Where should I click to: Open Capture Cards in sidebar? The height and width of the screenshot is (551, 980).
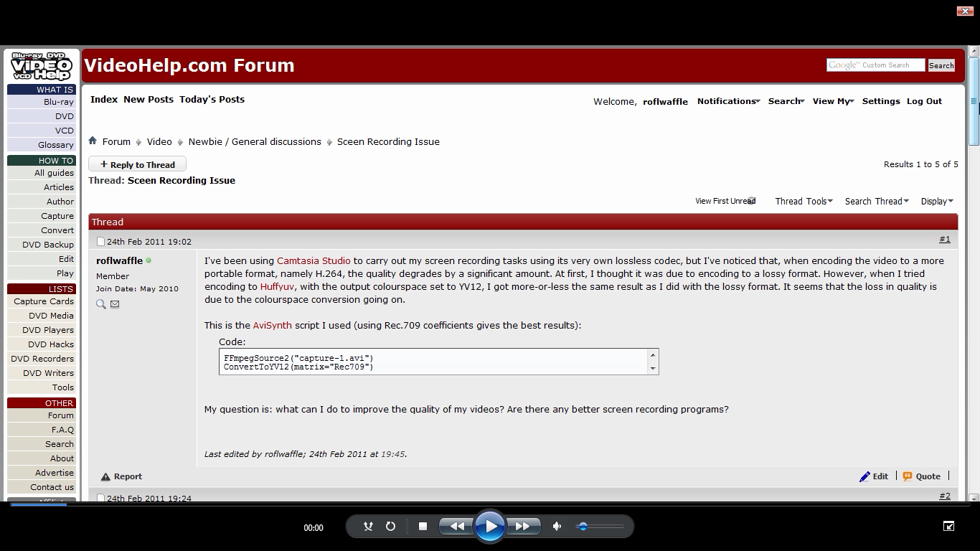click(41, 301)
